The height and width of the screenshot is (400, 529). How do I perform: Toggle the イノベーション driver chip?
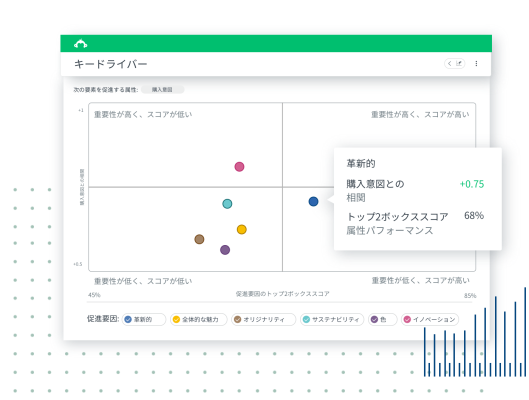point(430,319)
